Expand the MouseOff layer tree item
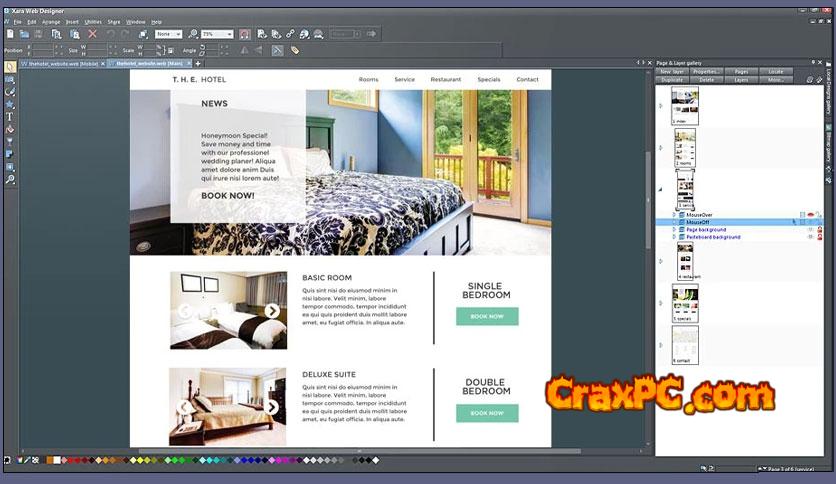Screen dimensions: 836x484 click(x=674, y=222)
